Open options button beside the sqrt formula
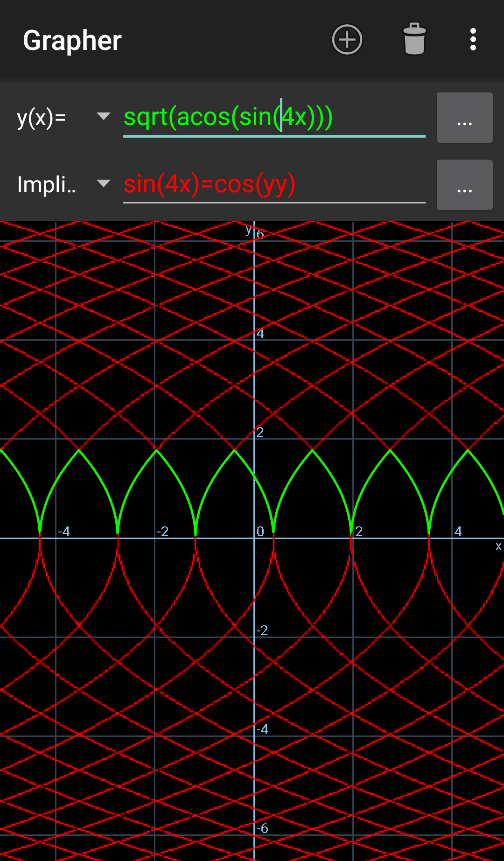 464,118
